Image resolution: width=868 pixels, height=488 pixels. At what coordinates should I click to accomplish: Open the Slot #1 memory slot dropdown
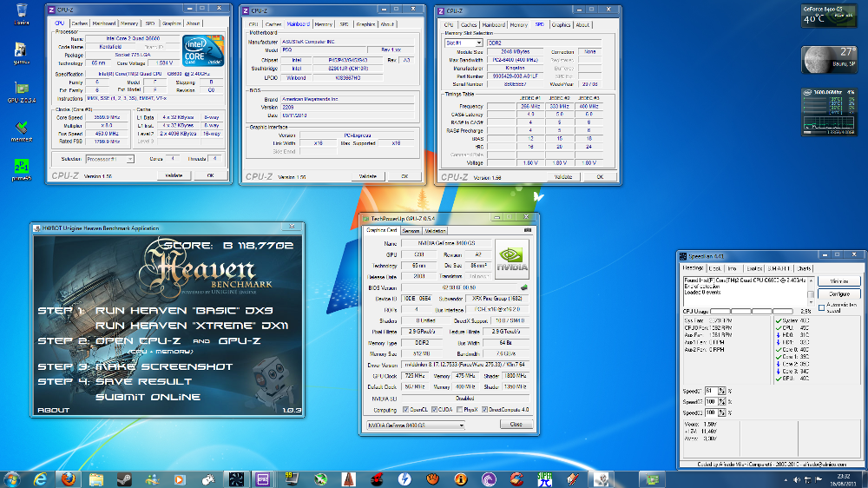464,43
